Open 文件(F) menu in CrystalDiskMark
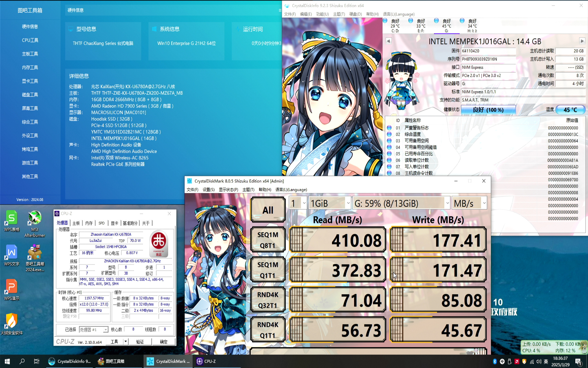This screenshot has height=368, width=588. 192,190
